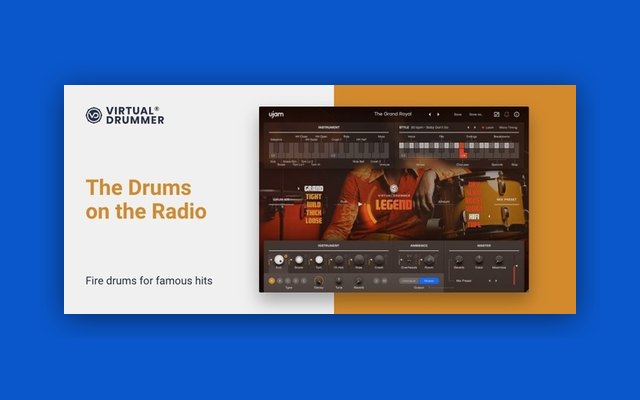Click the Room ambience knob
This screenshot has height=400, width=640.
click(x=429, y=260)
